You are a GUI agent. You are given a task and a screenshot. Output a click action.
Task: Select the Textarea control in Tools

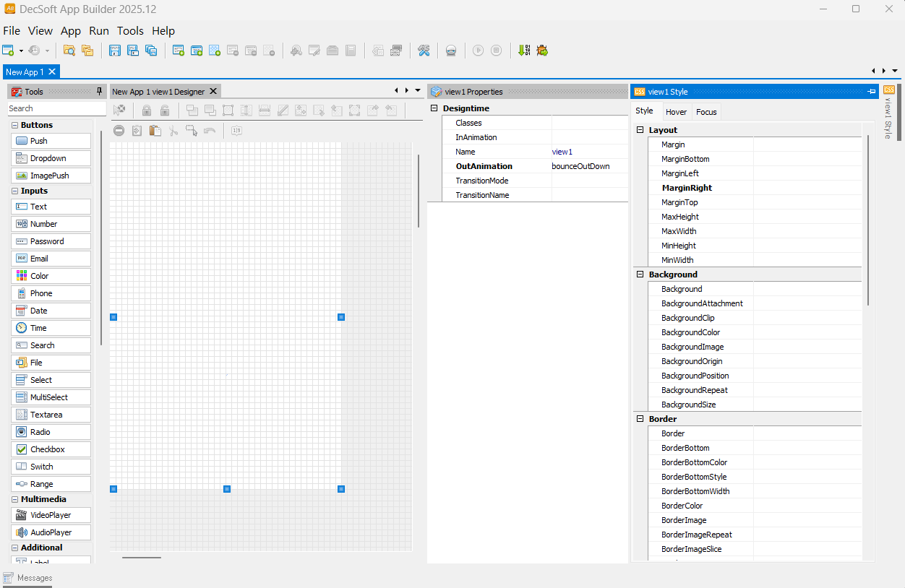tap(51, 415)
